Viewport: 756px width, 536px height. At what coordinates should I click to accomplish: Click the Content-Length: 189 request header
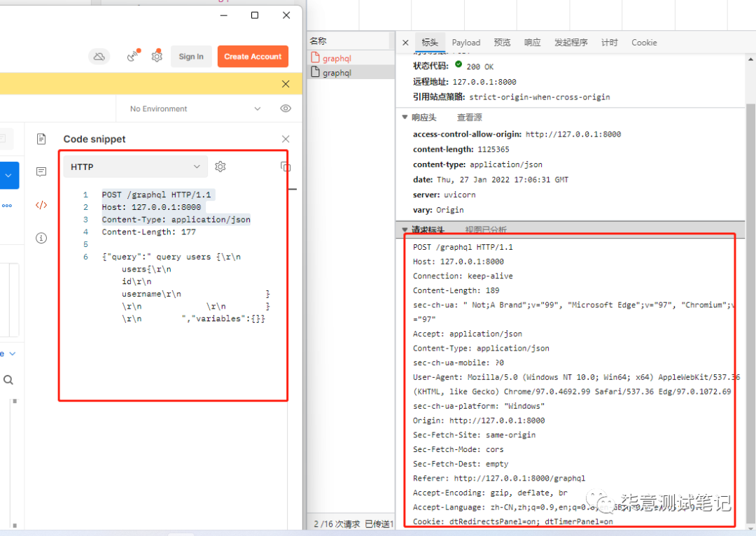tap(456, 290)
